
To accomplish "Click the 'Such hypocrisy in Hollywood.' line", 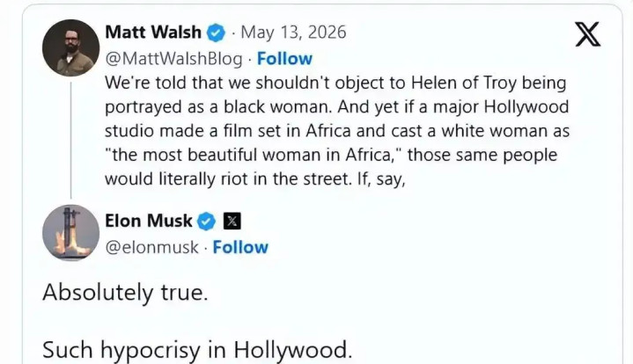I will click(x=197, y=350).
